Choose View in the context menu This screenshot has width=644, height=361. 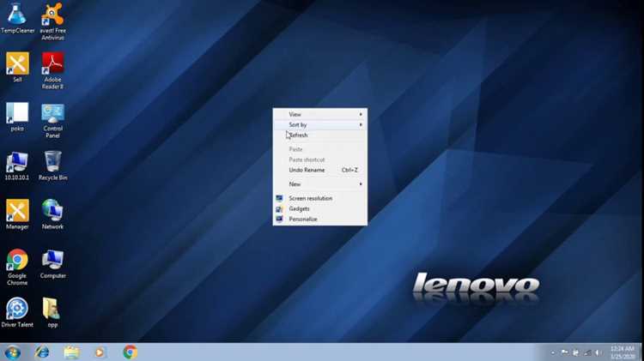320,114
